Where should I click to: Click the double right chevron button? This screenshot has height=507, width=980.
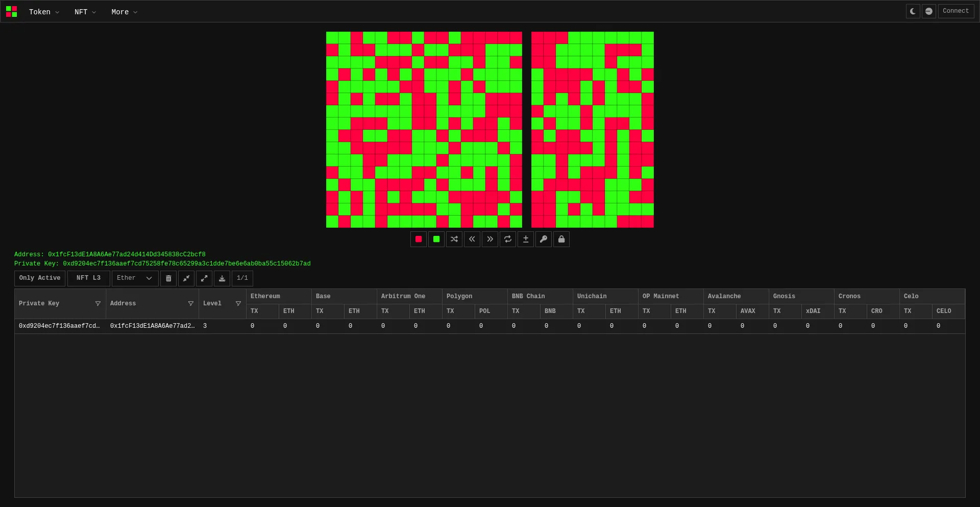pos(489,239)
